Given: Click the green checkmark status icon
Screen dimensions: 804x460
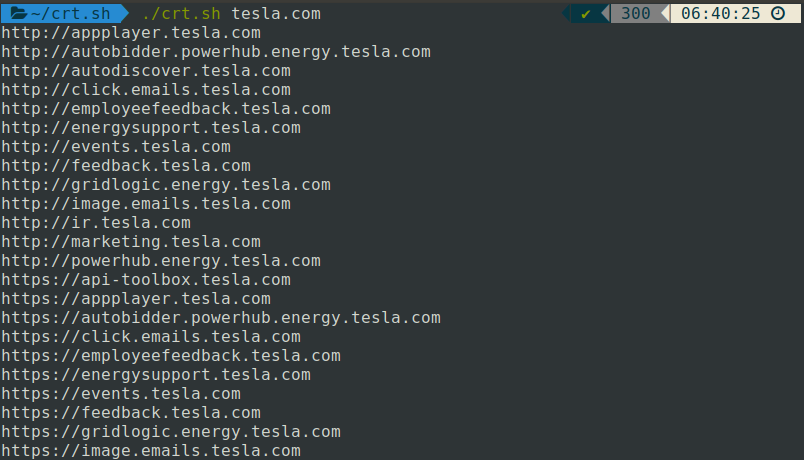Looking at the screenshot, I should click(x=585, y=14).
